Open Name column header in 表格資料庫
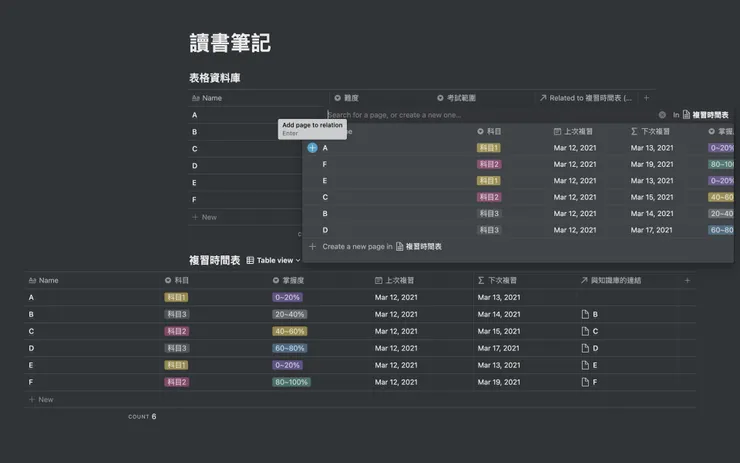 (x=207, y=98)
